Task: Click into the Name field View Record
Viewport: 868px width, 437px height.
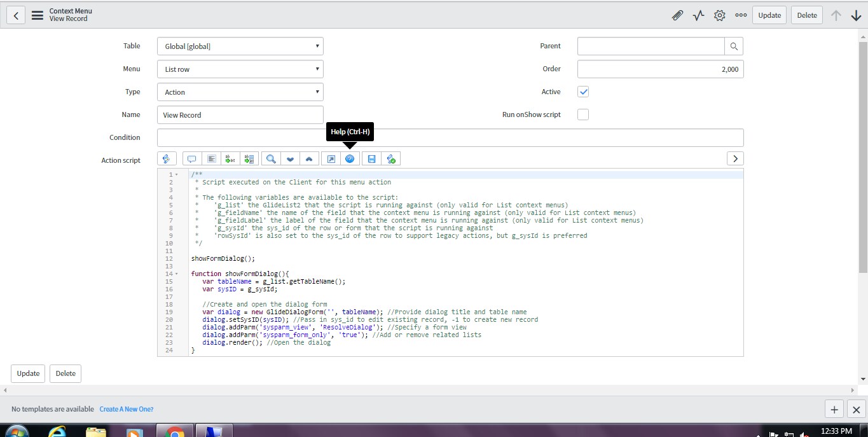Action: click(x=240, y=114)
